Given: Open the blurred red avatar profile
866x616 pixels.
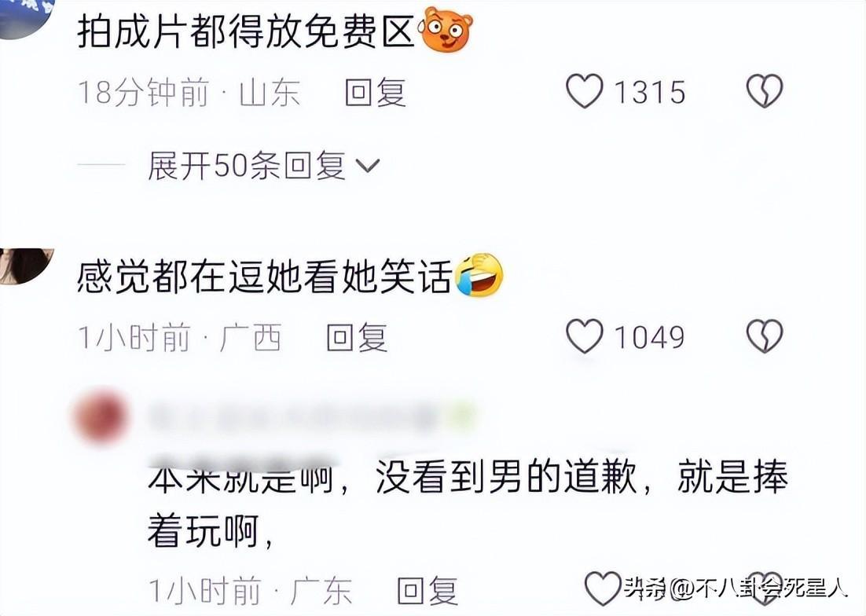Looking at the screenshot, I should coord(101,416).
